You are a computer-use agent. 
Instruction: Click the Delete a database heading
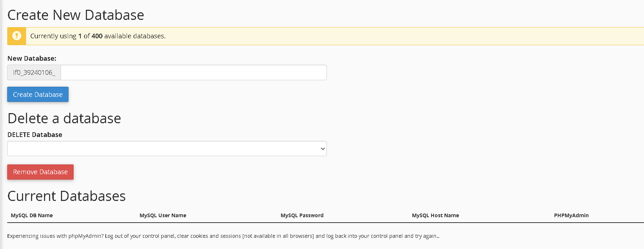64,119
